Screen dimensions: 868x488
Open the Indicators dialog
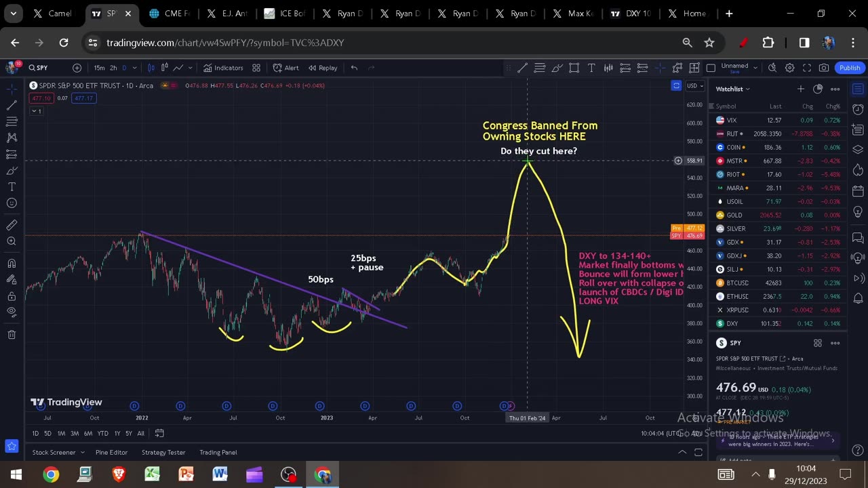click(x=223, y=68)
